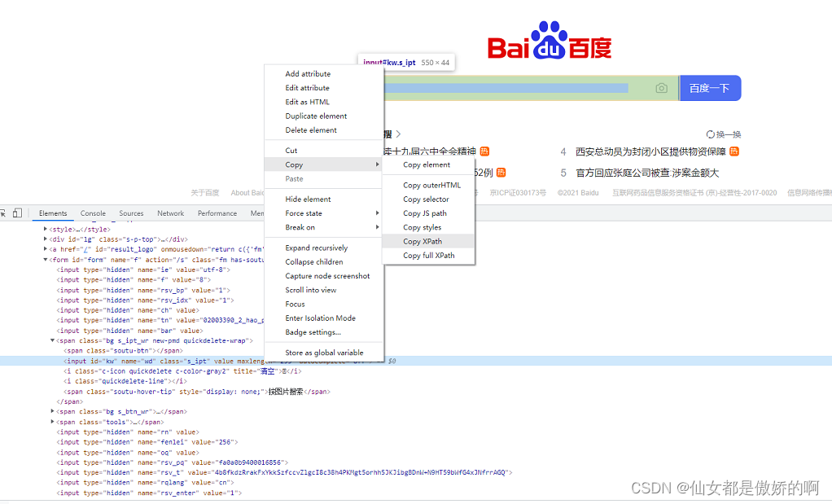Choose Enter Isolation Mode

click(x=324, y=318)
